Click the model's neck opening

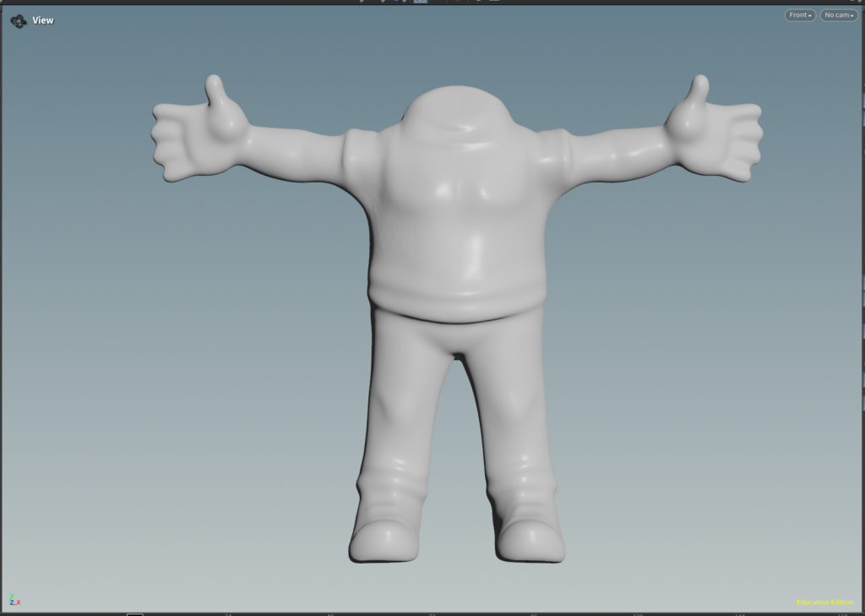pyautogui.click(x=456, y=128)
